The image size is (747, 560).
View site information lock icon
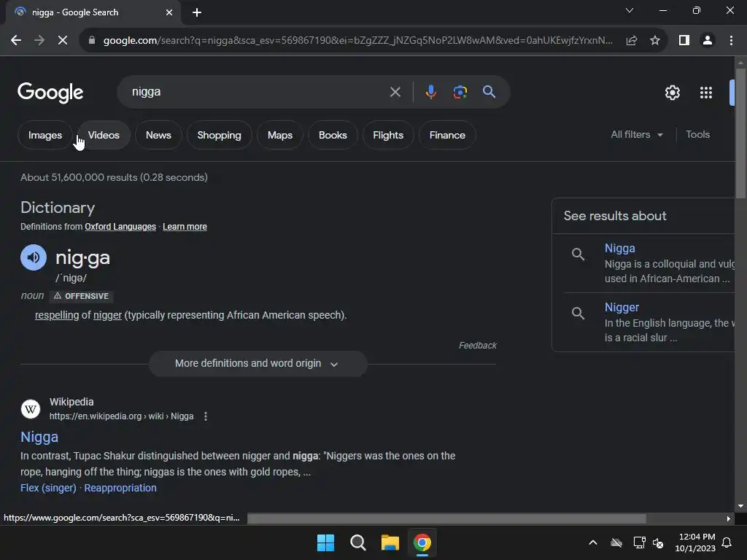pos(91,41)
